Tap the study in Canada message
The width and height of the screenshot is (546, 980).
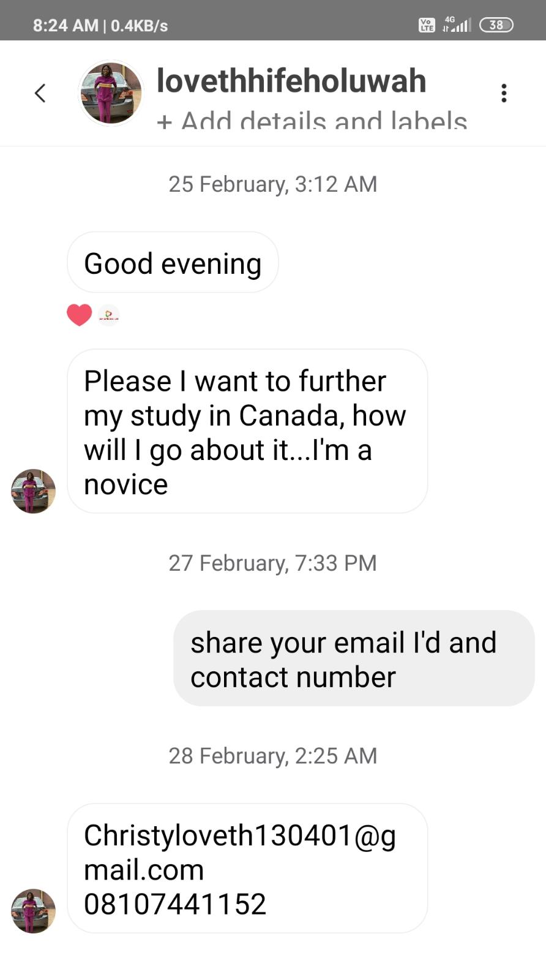(247, 432)
